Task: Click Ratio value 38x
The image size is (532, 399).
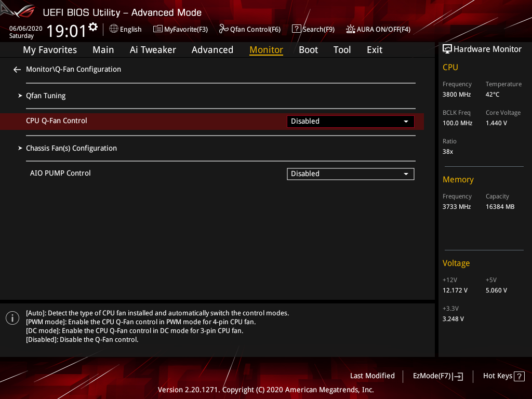Action: click(x=448, y=152)
